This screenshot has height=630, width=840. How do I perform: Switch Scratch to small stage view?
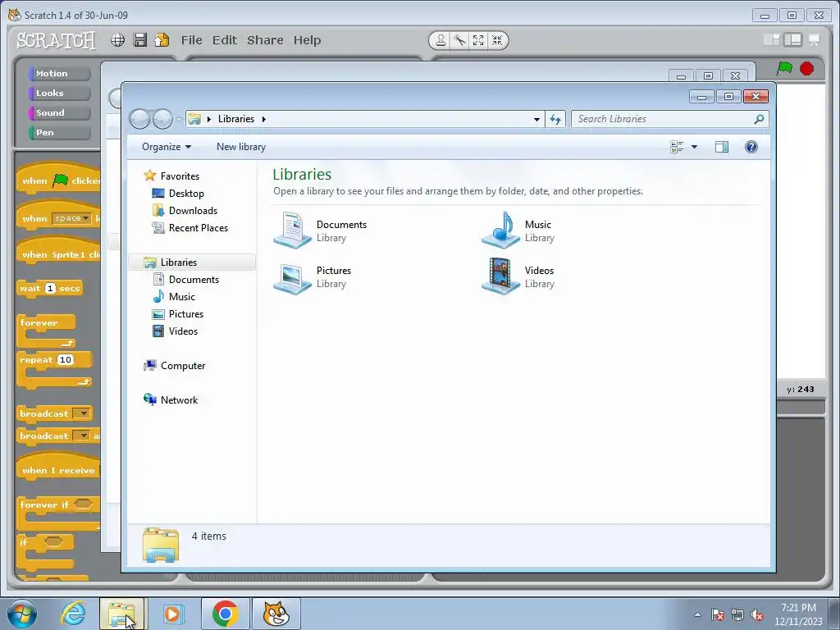click(771, 40)
